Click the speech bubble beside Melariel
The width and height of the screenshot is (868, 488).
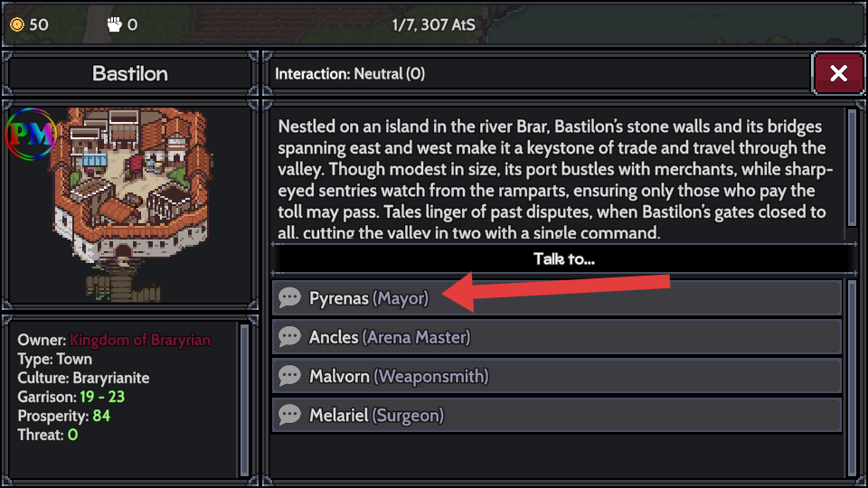(x=289, y=416)
